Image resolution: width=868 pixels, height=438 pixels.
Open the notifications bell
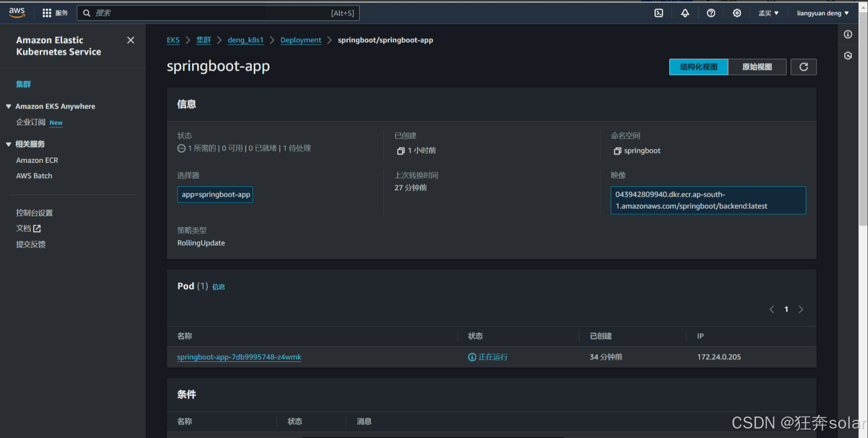pyautogui.click(x=685, y=13)
